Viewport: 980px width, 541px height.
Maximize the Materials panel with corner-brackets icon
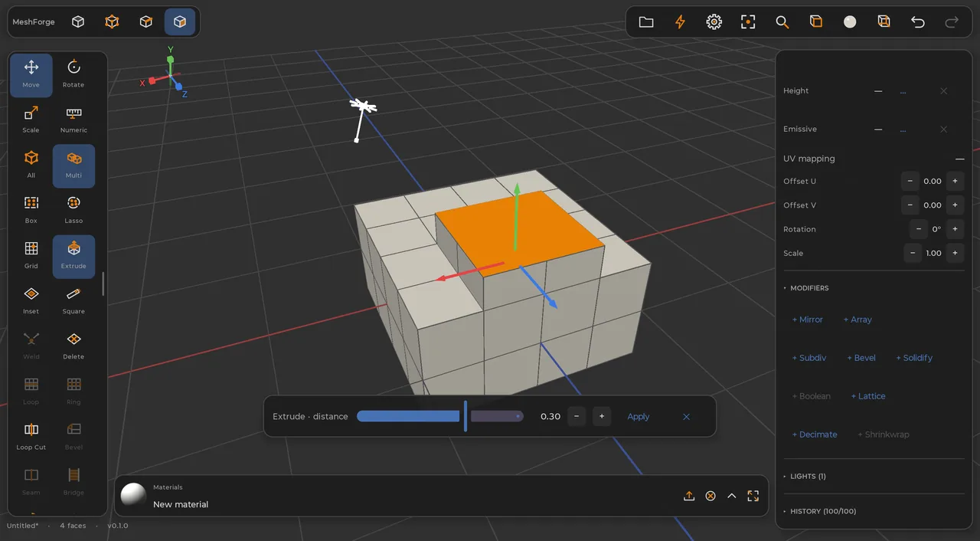[753, 496]
